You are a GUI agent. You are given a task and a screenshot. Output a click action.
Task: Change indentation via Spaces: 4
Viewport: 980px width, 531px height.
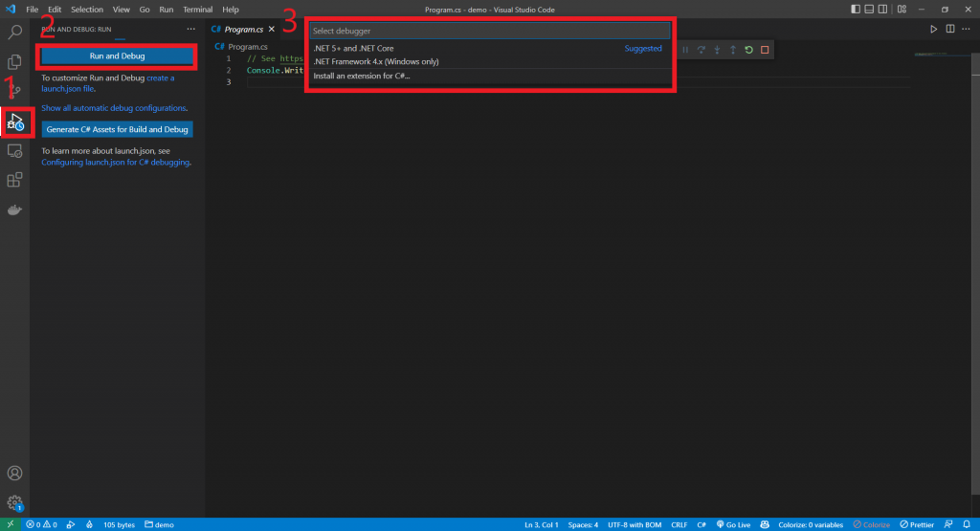click(x=583, y=524)
